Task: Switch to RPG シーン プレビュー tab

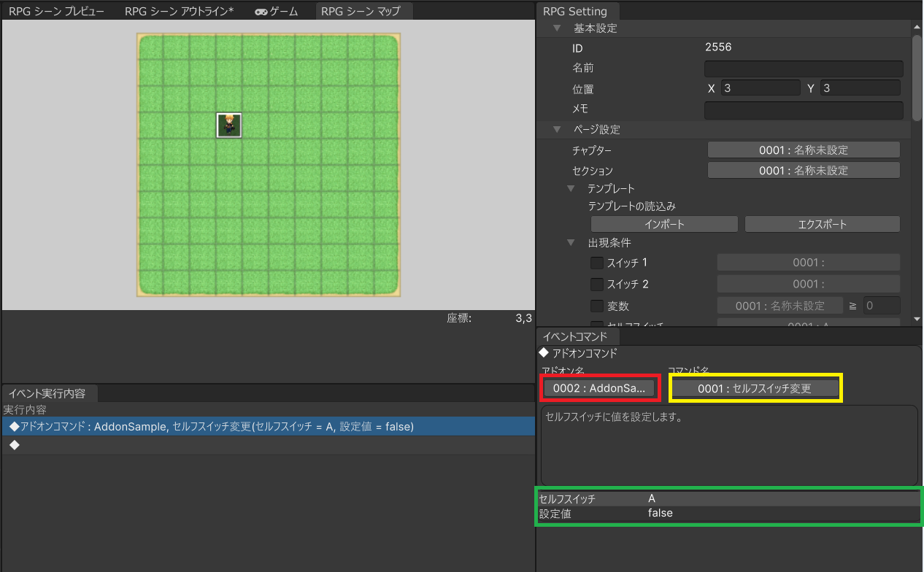Action: pyautogui.click(x=57, y=12)
